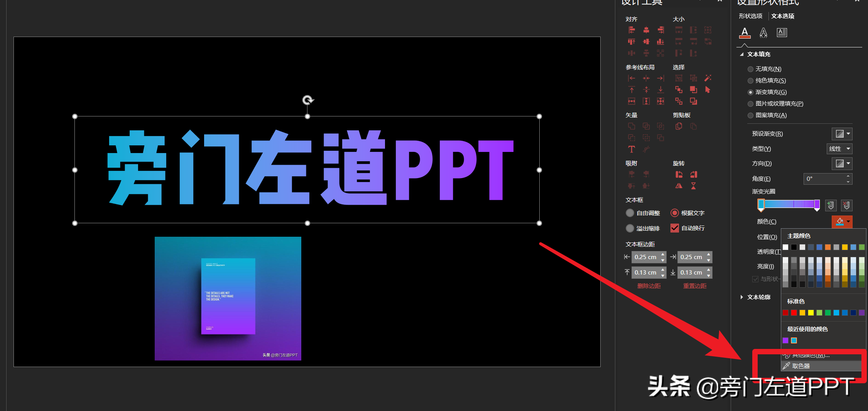
Task: Expand the 文本轮廓 section
Action: pos(741,297)
